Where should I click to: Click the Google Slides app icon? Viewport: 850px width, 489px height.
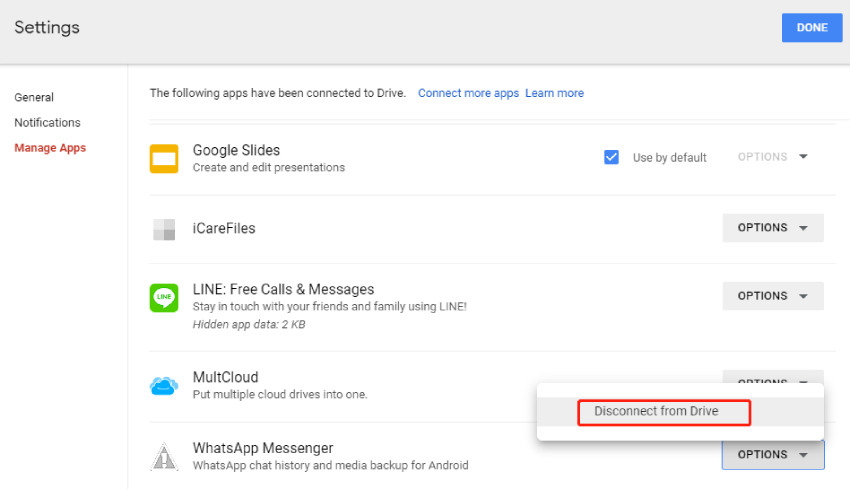164,158
